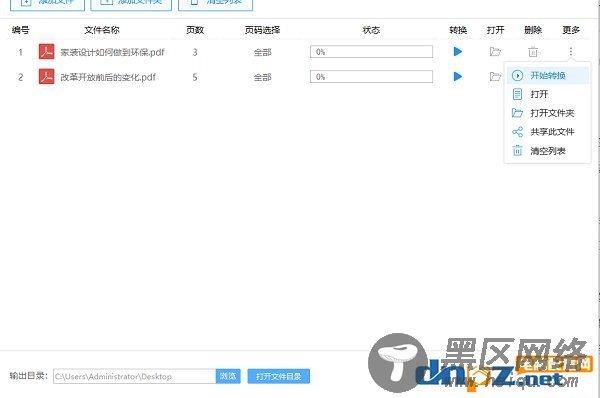Select page range 全部 for 家装设计如何做到环保.pdf
The image size is (600, 398).
coord(262,52)
